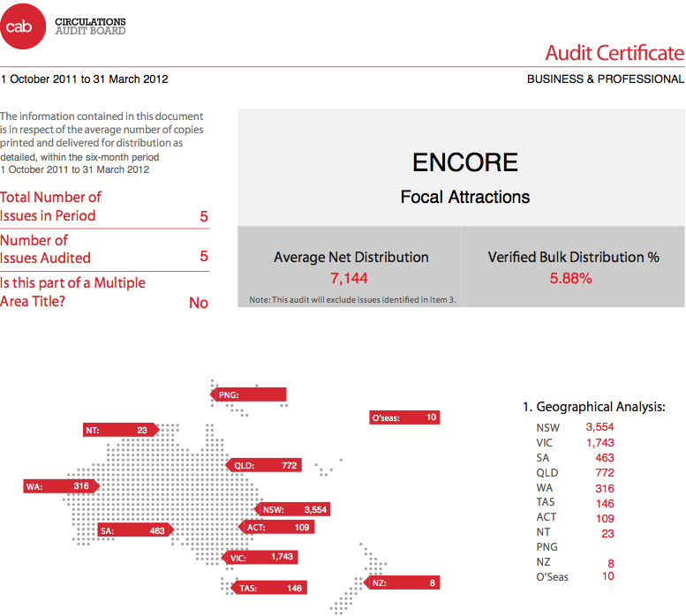Click the SA map label tag

(134, 531)
